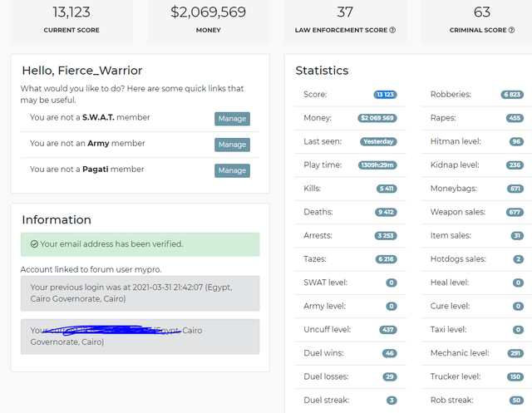
Task: Click the Play time label
Action: pyautogui.click(x=323, y=165)
